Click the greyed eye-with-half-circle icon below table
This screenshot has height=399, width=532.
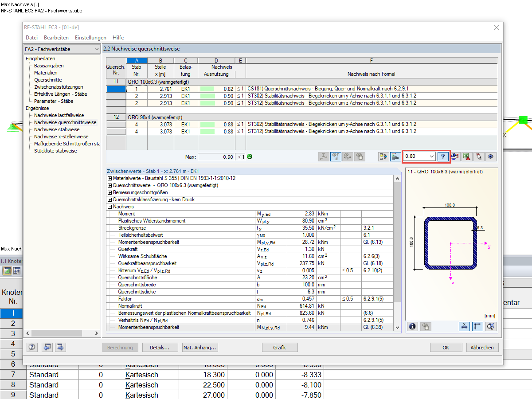pyautogui.click(x=348, y=156)
